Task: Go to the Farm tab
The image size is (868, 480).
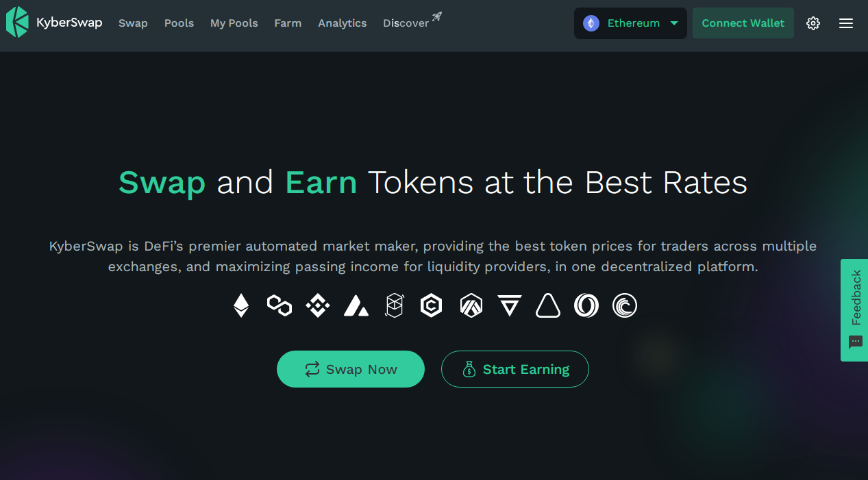Action: [x=288, y=23]
